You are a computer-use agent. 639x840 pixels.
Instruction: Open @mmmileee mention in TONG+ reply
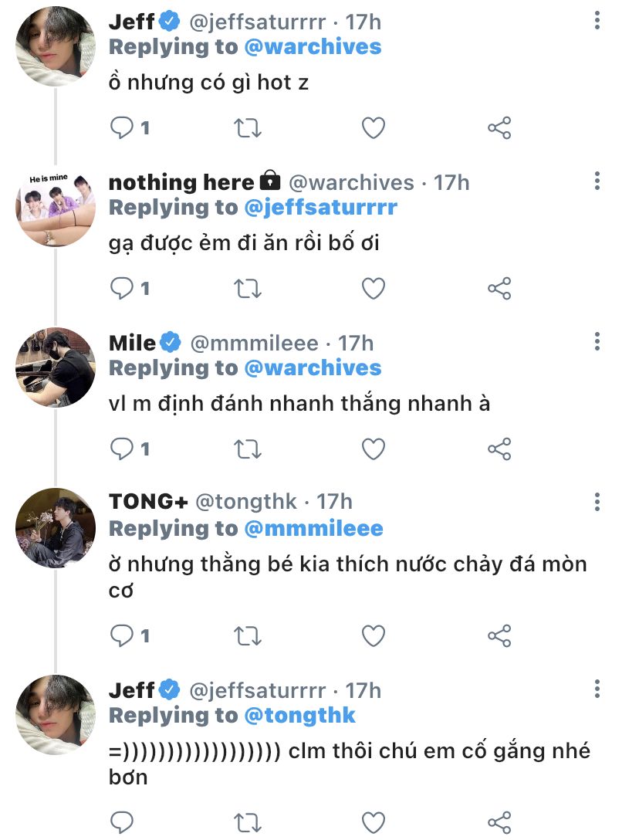point(313,529)
